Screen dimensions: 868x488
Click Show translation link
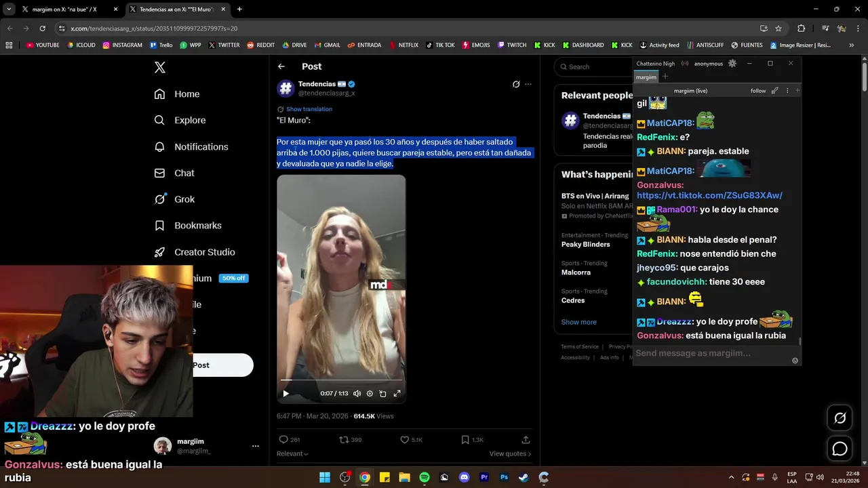point(309,109)
